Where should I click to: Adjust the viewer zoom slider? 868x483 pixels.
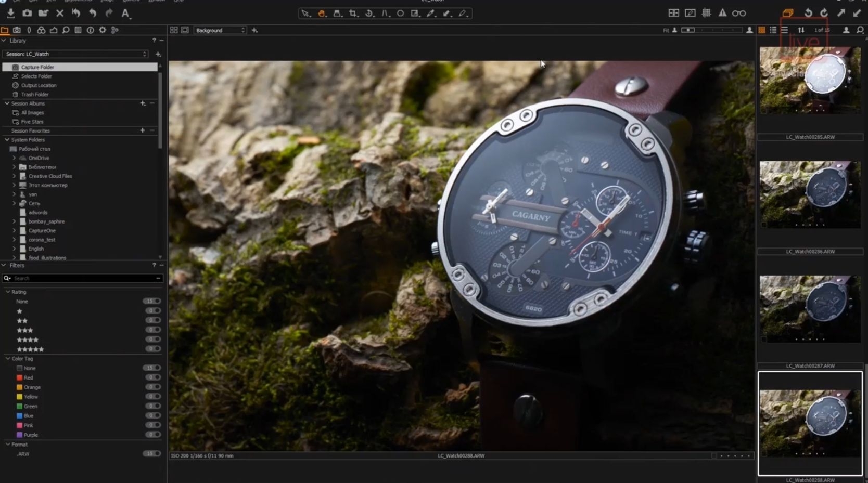click(712, 30)
